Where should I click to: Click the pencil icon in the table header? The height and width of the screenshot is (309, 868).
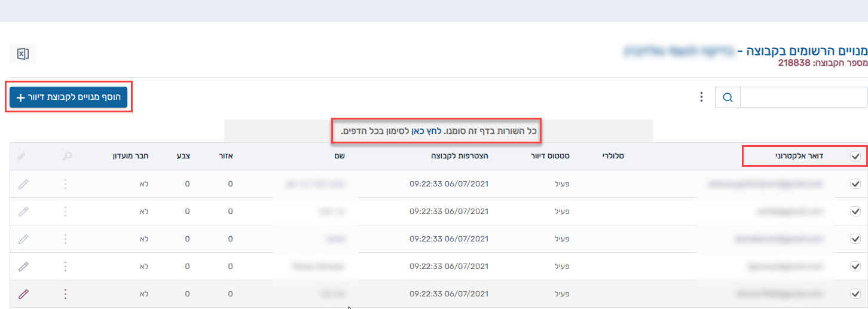tap(22, 156)
